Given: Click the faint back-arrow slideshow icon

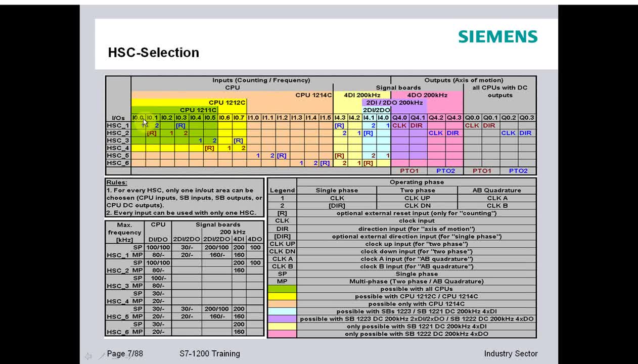Looking at the screenshot, I should click(x=88, y=356).
